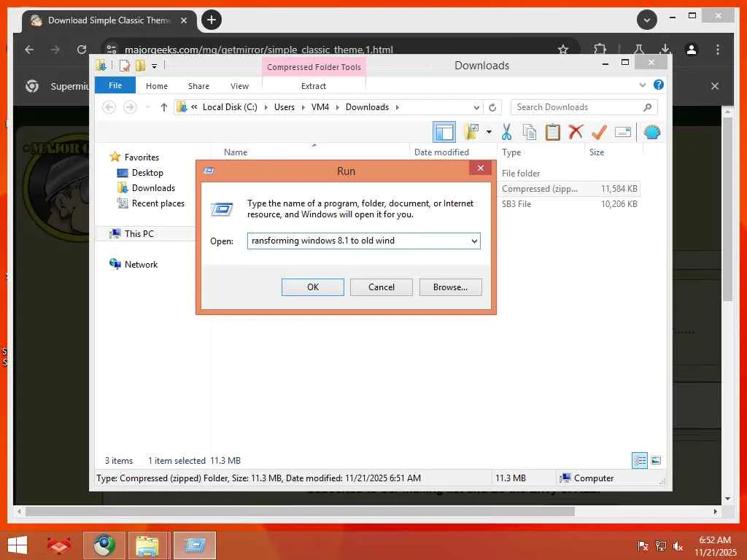
Task: Click the Copy icon in Explorer toolbar
Action: [529, 132]
